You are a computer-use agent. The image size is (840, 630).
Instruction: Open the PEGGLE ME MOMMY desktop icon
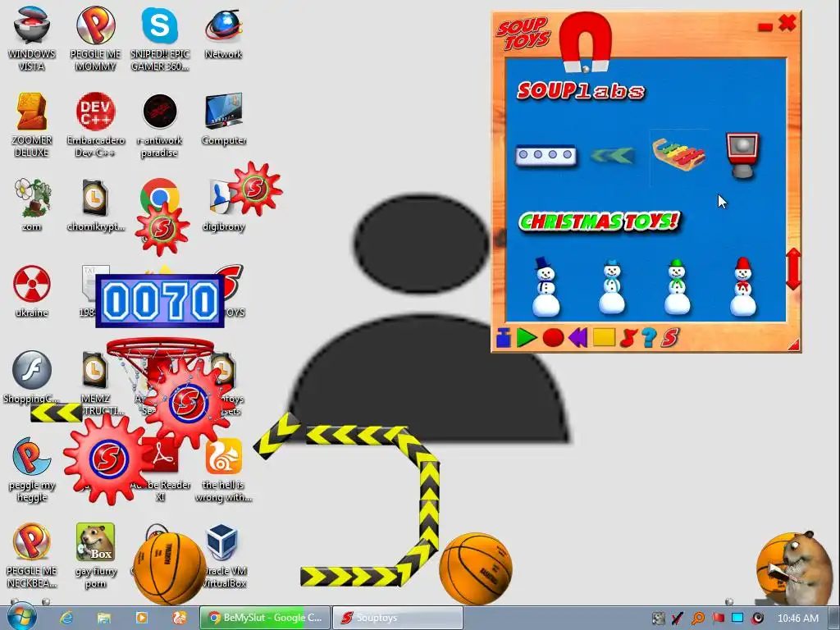click(95, 39)
